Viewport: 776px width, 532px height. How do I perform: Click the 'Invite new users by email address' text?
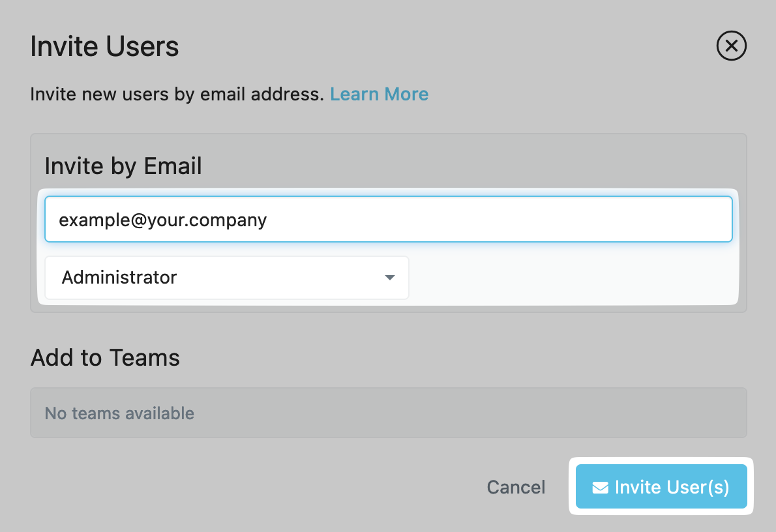pos(177,94)
